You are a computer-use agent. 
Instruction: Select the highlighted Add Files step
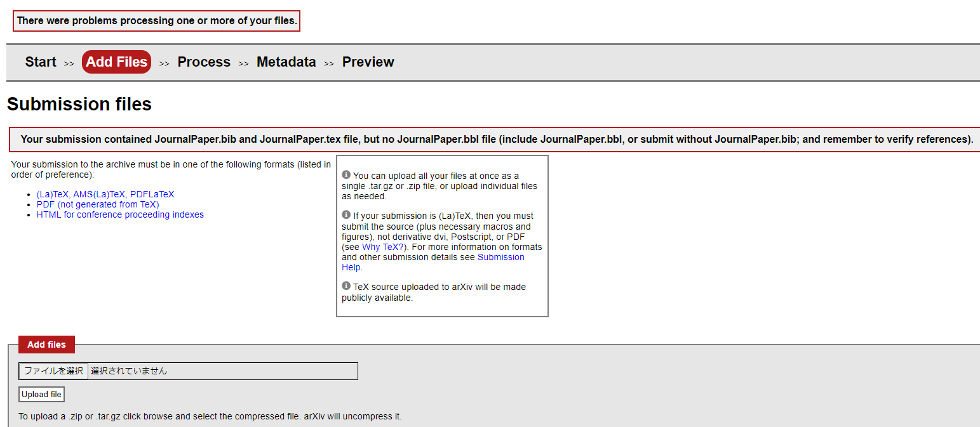(x=117, y=62)
